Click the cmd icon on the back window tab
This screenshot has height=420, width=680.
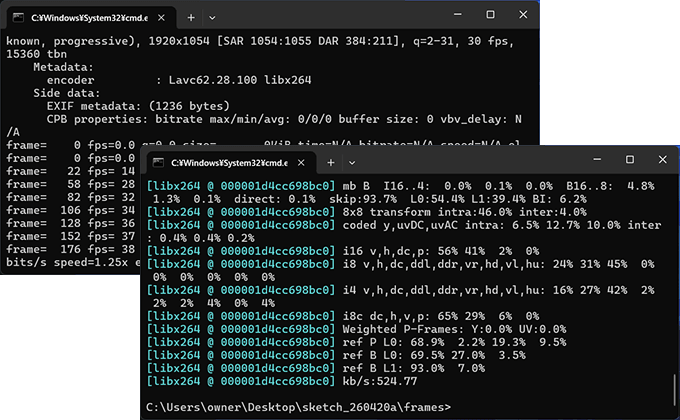coord(18,17)
